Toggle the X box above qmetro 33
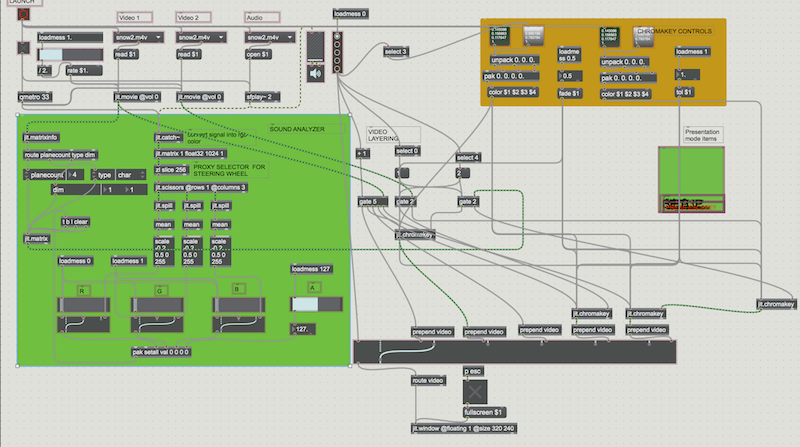This screenshot has height=447, width=800. [x=24, y=46]
